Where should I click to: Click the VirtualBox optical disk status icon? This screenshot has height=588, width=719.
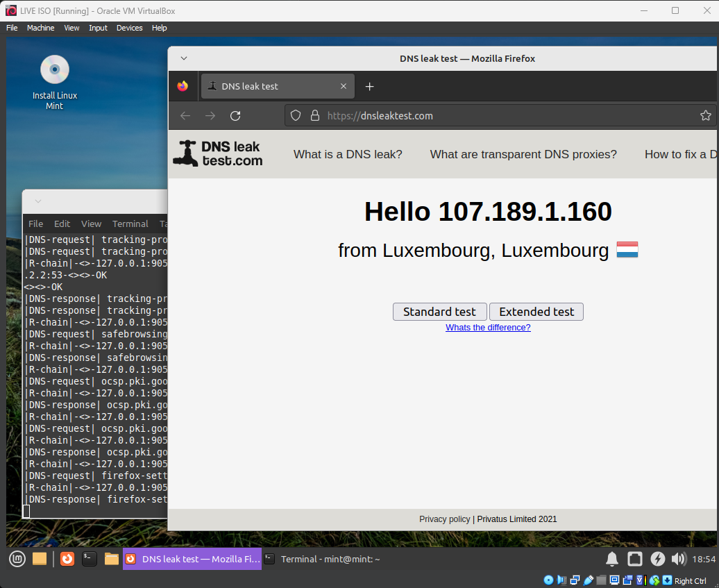(x=548, y=580)
